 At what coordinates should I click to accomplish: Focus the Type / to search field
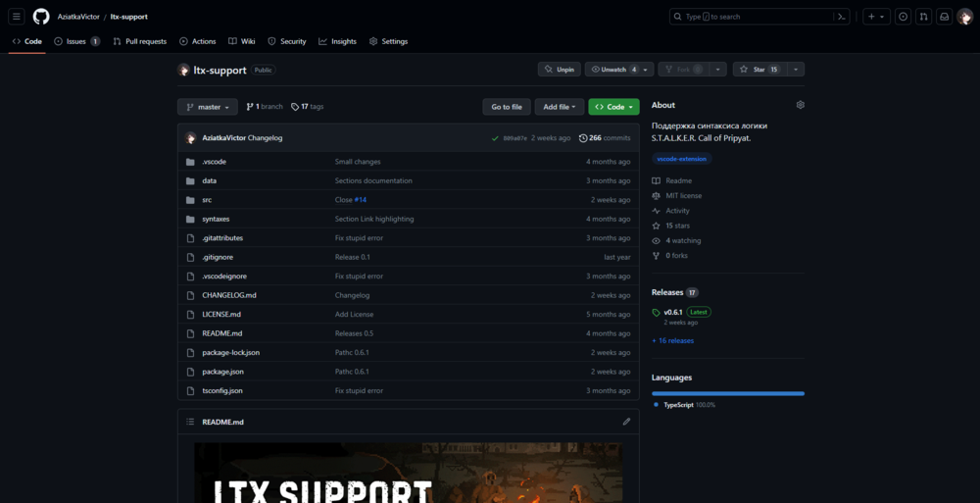759,17
